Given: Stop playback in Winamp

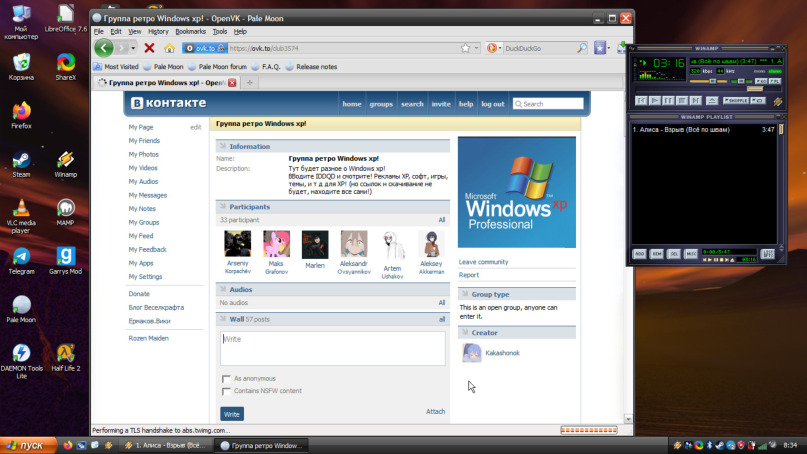Looking at the screenshot, I should pyautogui.click(x=682, y=101).
